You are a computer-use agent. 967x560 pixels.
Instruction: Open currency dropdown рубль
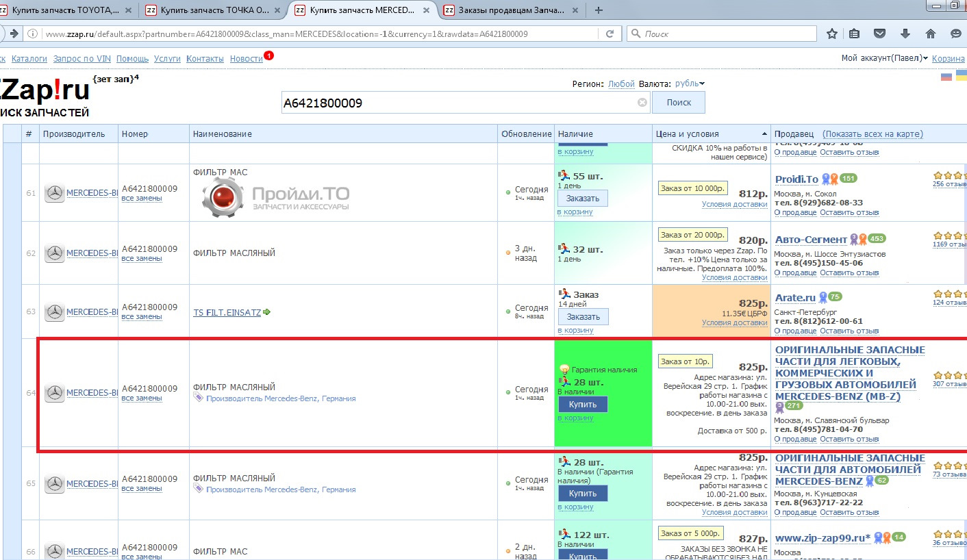tap(690, 84)
